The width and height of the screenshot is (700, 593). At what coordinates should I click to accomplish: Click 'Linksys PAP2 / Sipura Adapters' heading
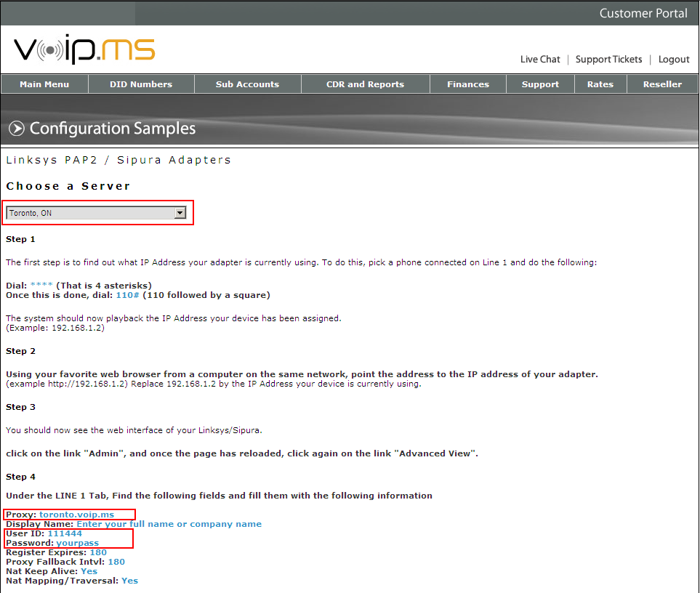[118, 160]
